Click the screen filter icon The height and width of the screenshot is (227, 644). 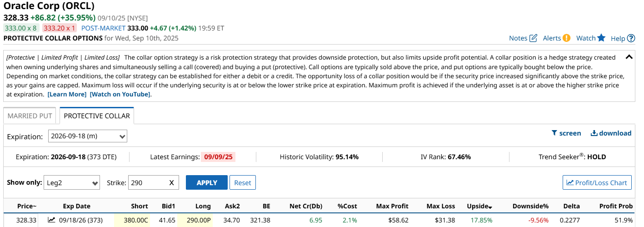(x=554, y=133)
